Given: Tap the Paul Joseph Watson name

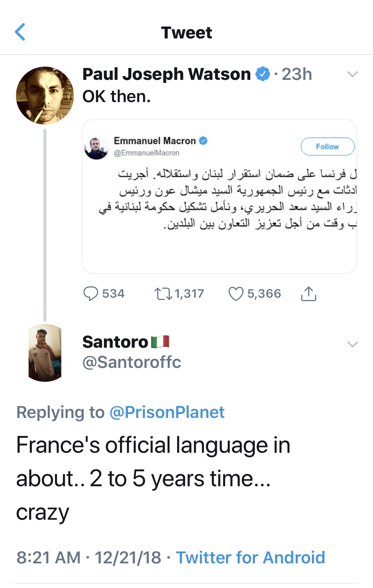Looking at the screenshot, I should pyautogui.click(x=166, y=74).
